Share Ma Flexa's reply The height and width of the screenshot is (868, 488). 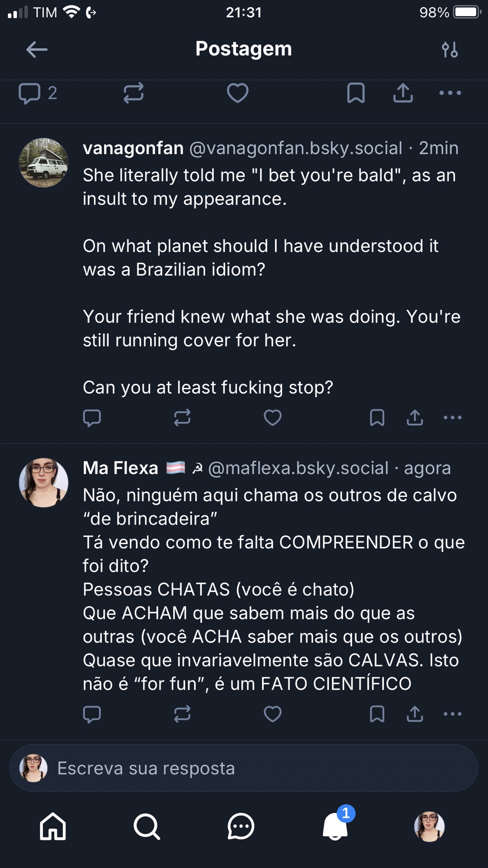415,714
